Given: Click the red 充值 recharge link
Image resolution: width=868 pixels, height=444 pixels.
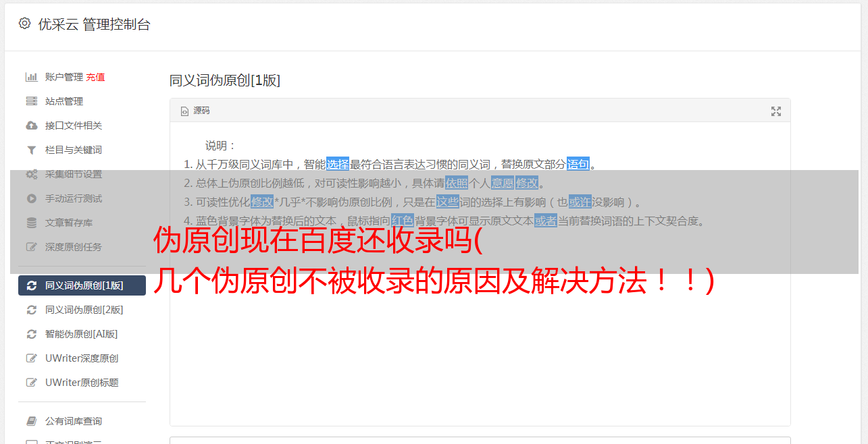Looking at the screenshot, I should (95, 77).
